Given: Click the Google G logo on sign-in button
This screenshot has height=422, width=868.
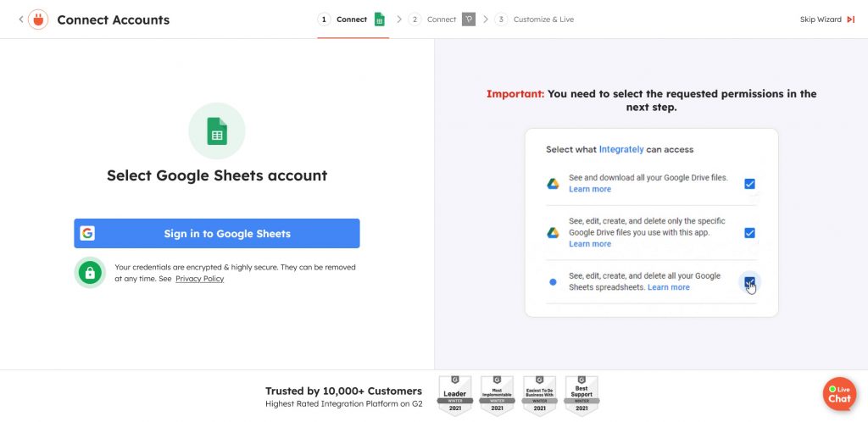Looking at the screenshot, I should click(87, 234).
